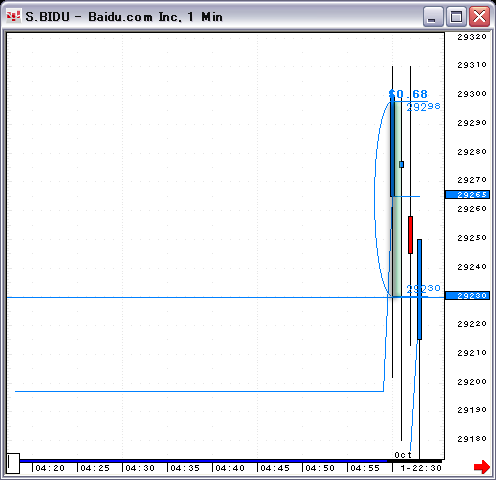Click the 04:50 time axis label
The image size is (496, 480).
(x=320, y=468)
